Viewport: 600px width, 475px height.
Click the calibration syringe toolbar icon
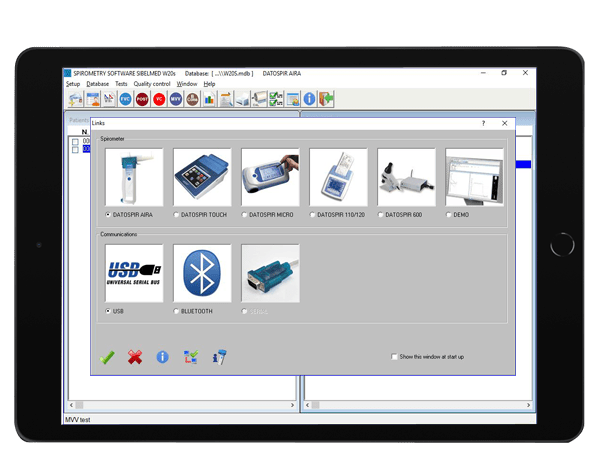pyautogui.click(x=259, y=100)
